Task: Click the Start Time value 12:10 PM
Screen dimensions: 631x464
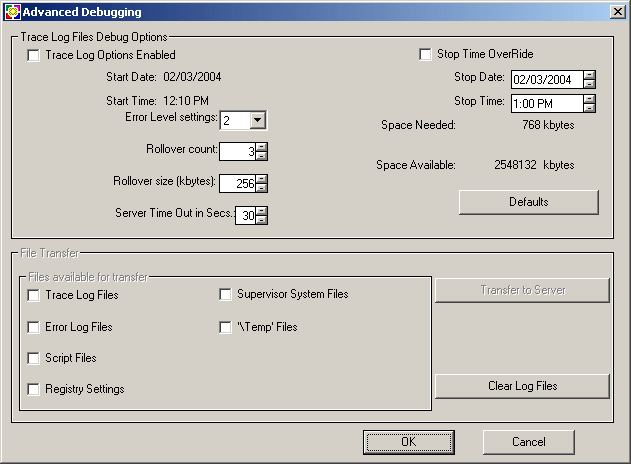Action: (x=186, y=101)
